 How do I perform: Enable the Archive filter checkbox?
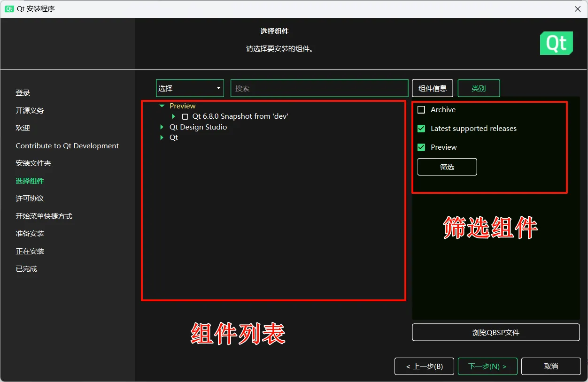(x=421, y=109)
